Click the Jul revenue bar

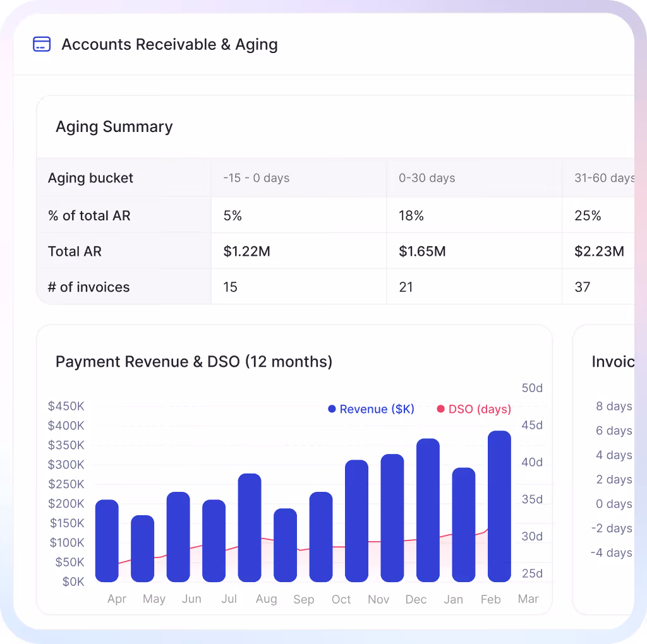214,541
